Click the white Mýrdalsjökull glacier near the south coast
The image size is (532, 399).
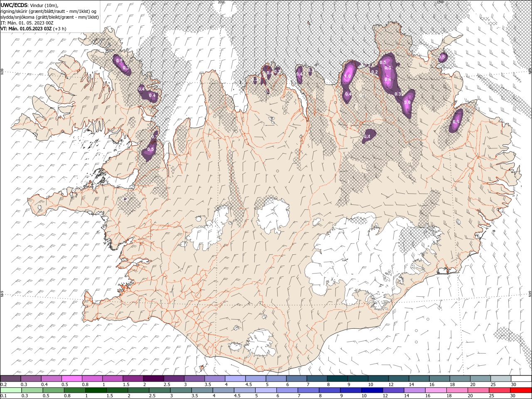coord(260,343)
